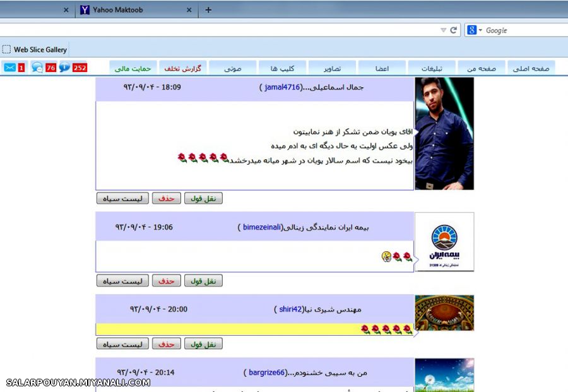This screenshot has width=568, height=392.
Task: Open the Web Slice Gallery bookmark
Action: tap(35, 50)
